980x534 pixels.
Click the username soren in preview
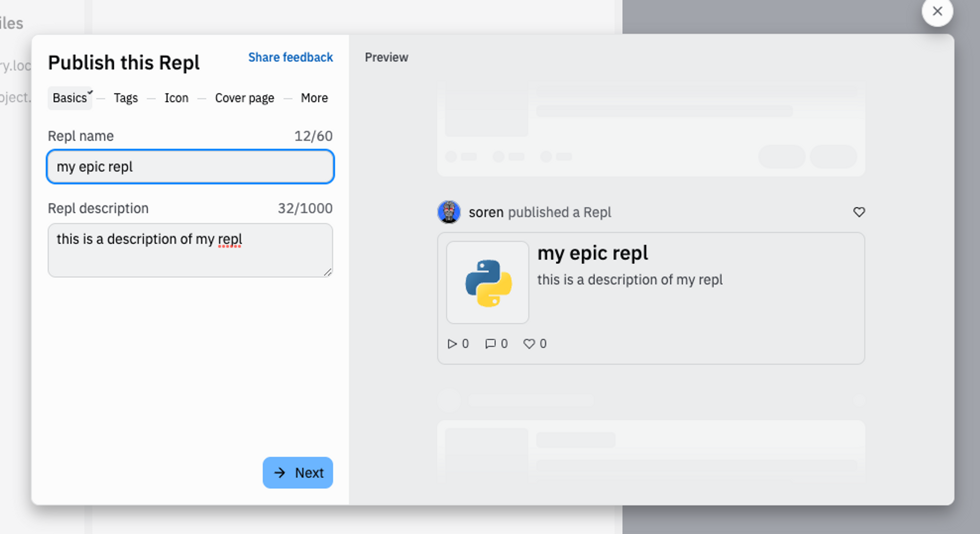[x=486, y=212]
